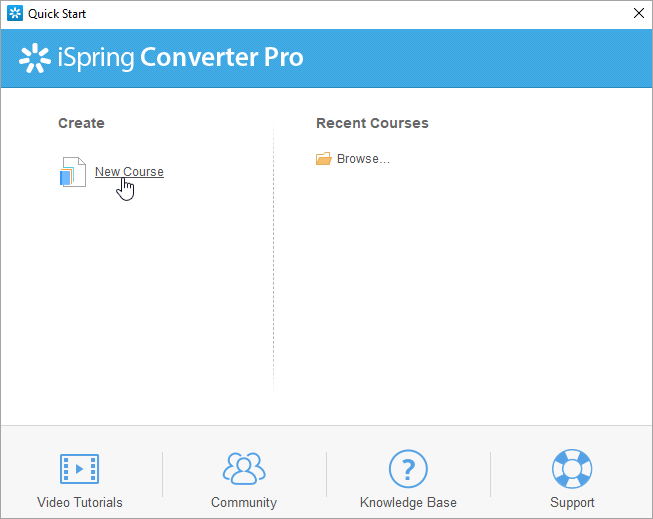Close the Quick Start window

(638, 13)
